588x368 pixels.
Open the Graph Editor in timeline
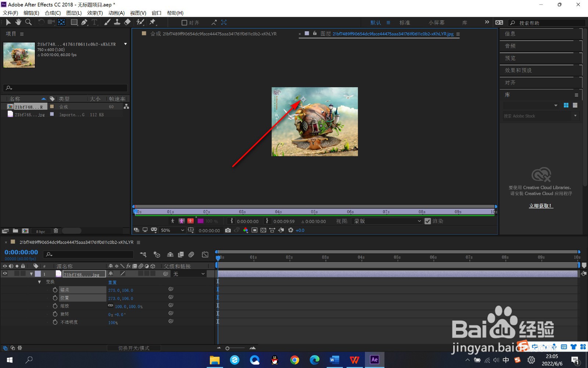[x=205, y=254]
